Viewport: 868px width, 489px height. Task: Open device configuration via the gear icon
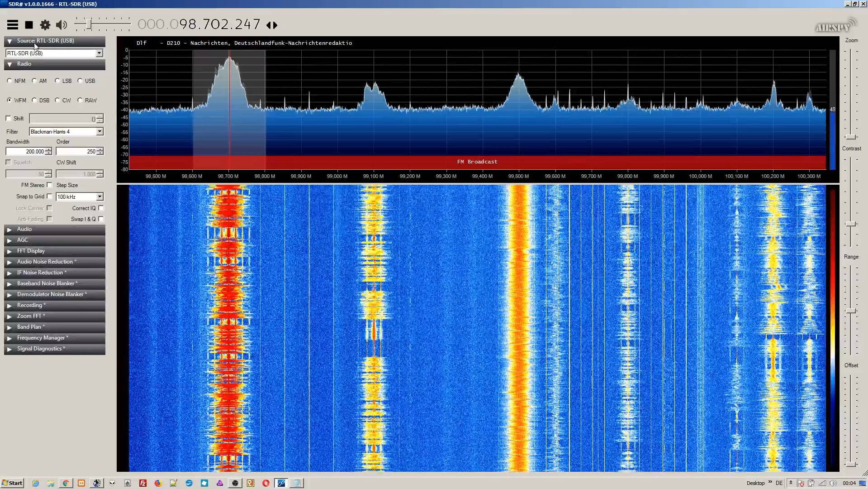point(45,25)
